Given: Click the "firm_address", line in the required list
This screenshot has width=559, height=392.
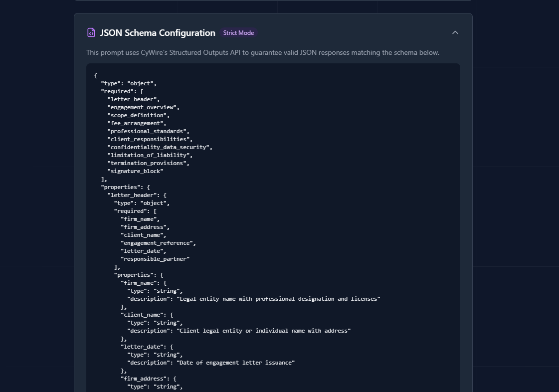Looking at the screenshot, I should click(145, 227).
